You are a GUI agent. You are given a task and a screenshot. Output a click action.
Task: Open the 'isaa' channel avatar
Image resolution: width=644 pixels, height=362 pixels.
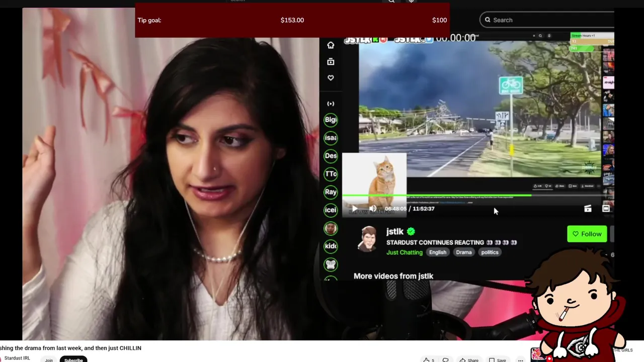click(x=331, y=138)
